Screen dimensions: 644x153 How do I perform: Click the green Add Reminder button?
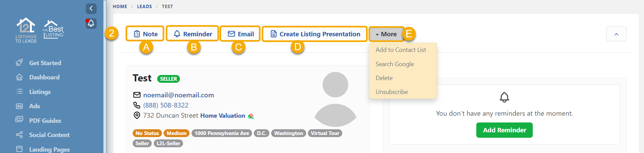point(504,130)
